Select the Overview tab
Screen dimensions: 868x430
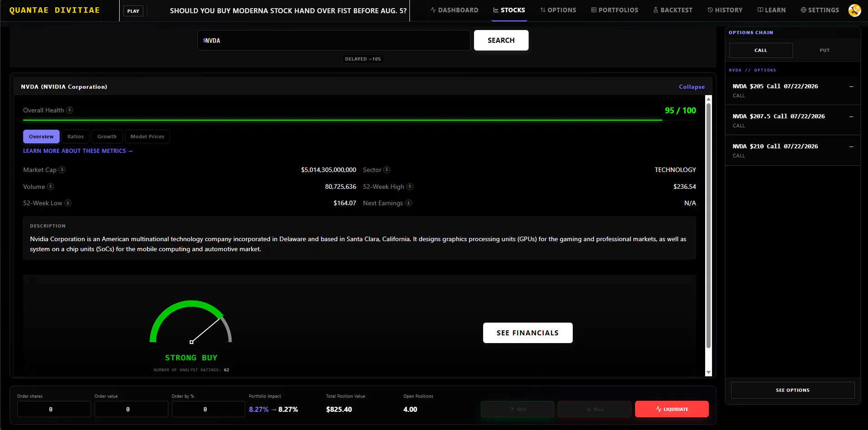click(41, 137)
